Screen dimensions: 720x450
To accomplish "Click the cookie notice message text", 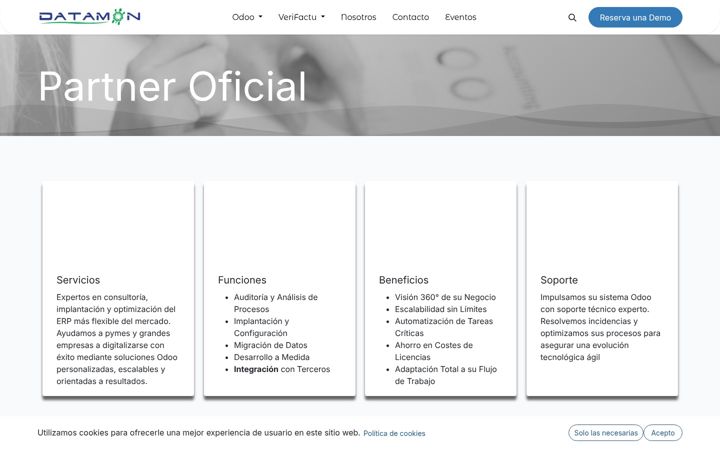I will coord(198,433).
